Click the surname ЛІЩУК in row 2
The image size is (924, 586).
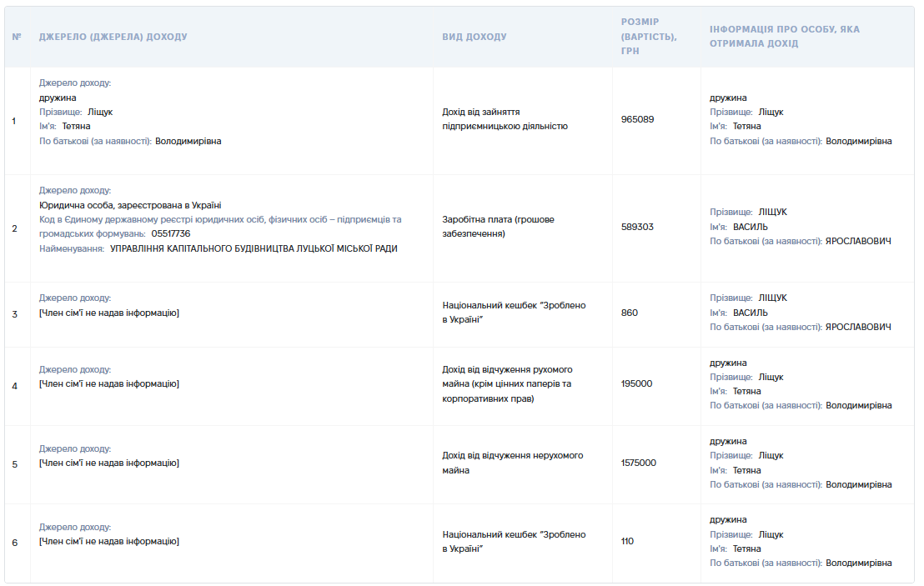point(772,212)
